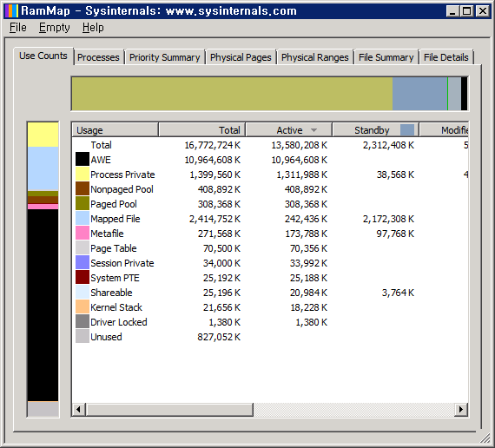Image resolution: width=495 pixels, height=448 pixels.
Task: Select the Shareable row label
Action: (x=111, y=293)
